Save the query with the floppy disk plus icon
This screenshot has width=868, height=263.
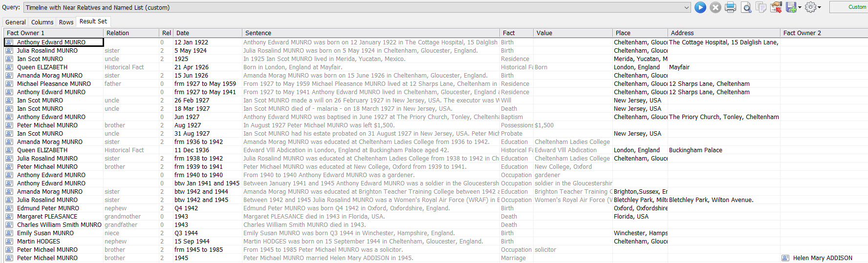[x=791, y=7]
